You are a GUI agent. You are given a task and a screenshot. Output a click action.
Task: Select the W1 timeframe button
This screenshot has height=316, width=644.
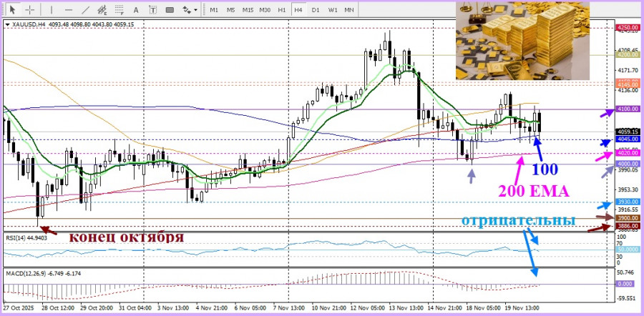(x=333, y=9)
